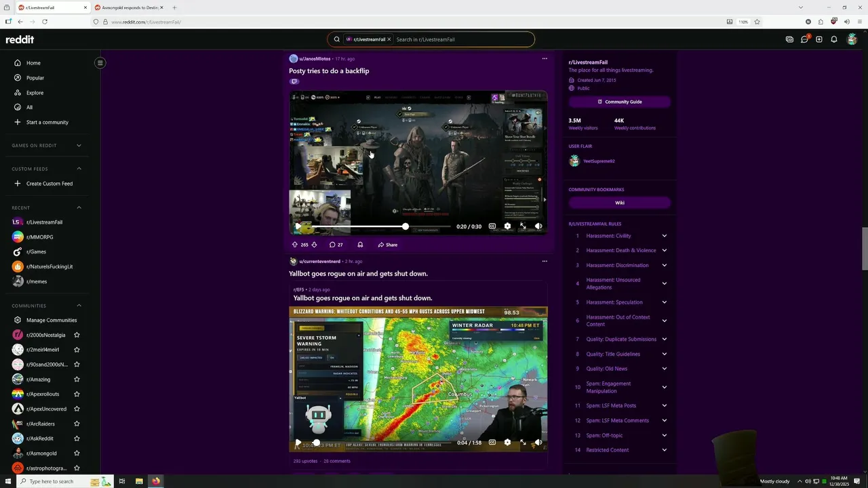Open options menu for Posty post

(544, 58)
